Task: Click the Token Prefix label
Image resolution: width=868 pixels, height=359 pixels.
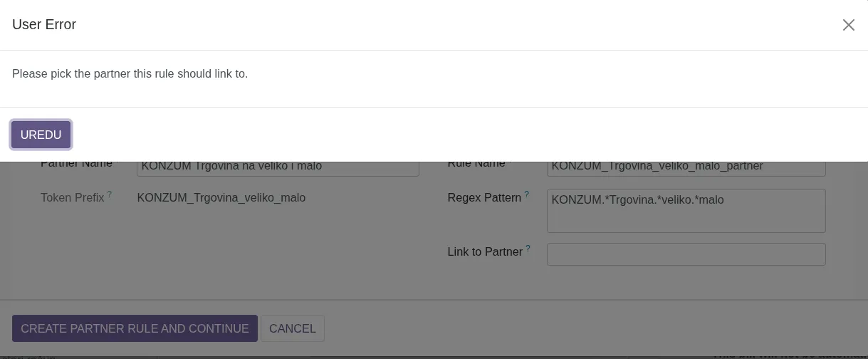Action: [73, 197]
